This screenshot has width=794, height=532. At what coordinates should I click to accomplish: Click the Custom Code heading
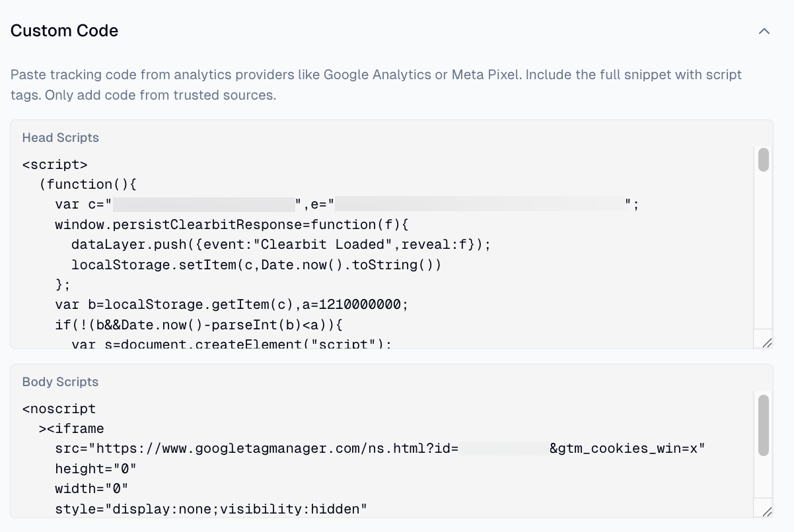[63, 30]
